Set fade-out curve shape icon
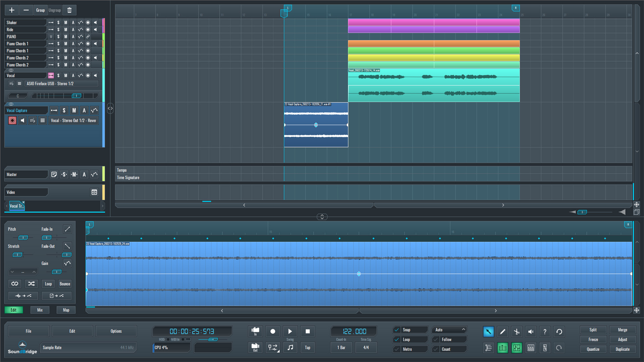The image size is (644, 362). (67, 246)
